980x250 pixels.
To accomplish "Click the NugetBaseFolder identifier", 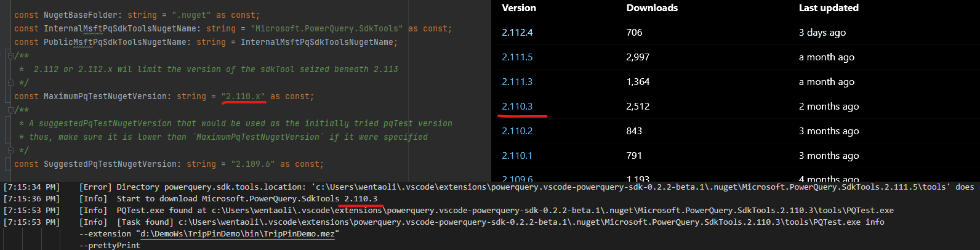I will (81, 15).
